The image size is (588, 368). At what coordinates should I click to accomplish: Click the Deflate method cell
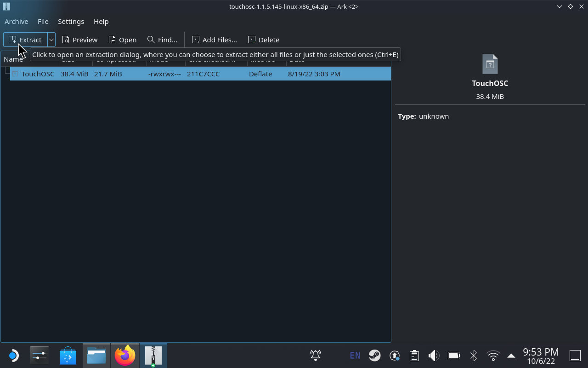[260, 74]
